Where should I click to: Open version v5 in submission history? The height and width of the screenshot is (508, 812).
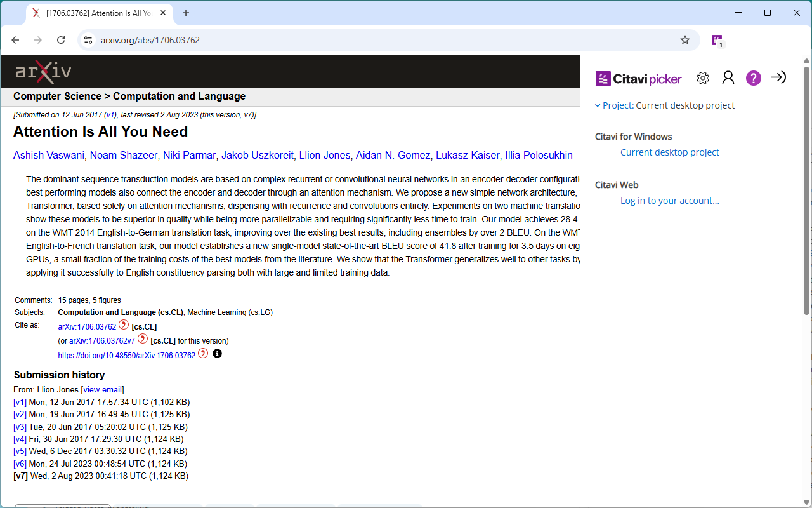click(20, 451)
